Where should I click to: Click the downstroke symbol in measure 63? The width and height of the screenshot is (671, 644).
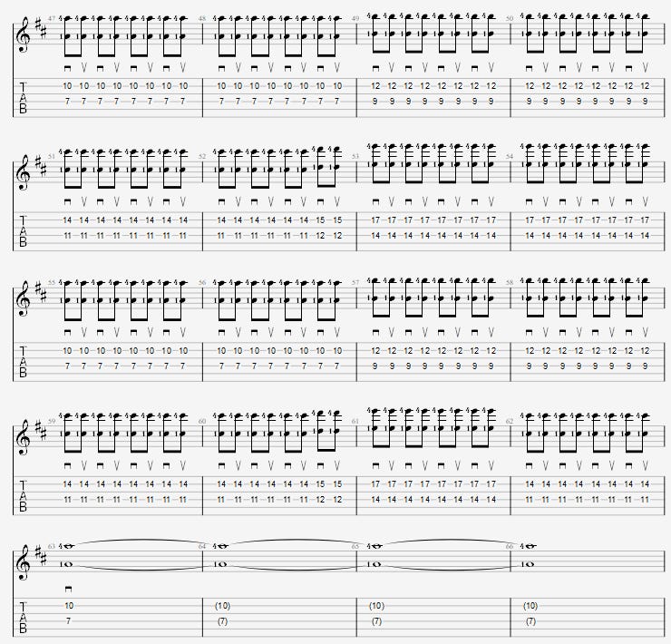click(x=68, y=590)
